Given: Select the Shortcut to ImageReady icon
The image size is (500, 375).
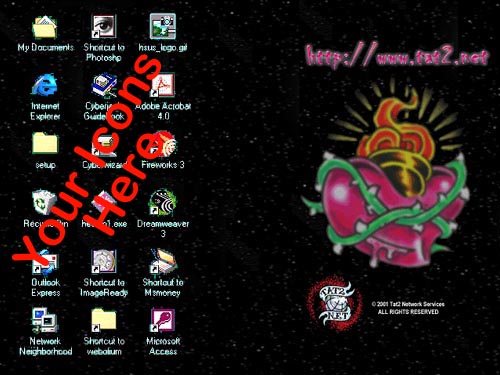Looking at the screenshot, I should pyautogui.click(x=104, y=261).
